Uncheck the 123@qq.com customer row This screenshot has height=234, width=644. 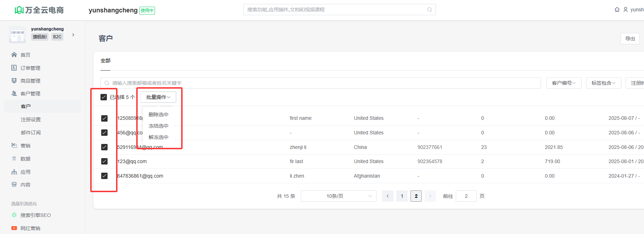tap(104, 161)
